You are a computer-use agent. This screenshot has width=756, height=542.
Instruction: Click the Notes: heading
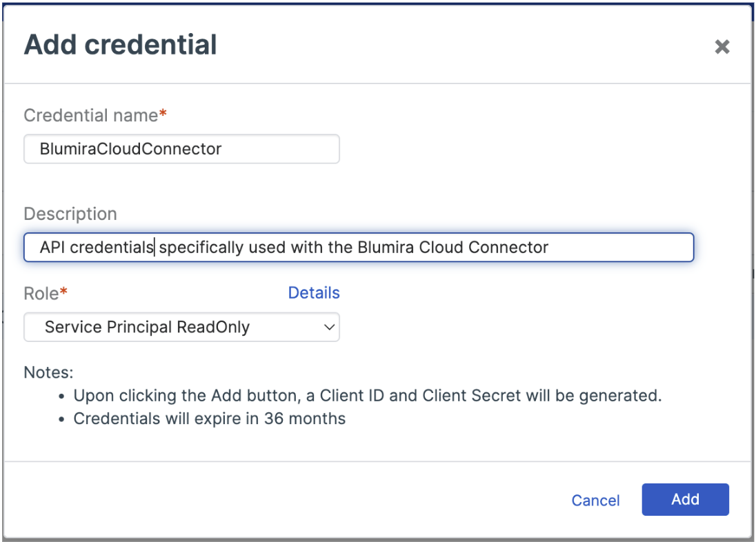click(x=49, y=372)
